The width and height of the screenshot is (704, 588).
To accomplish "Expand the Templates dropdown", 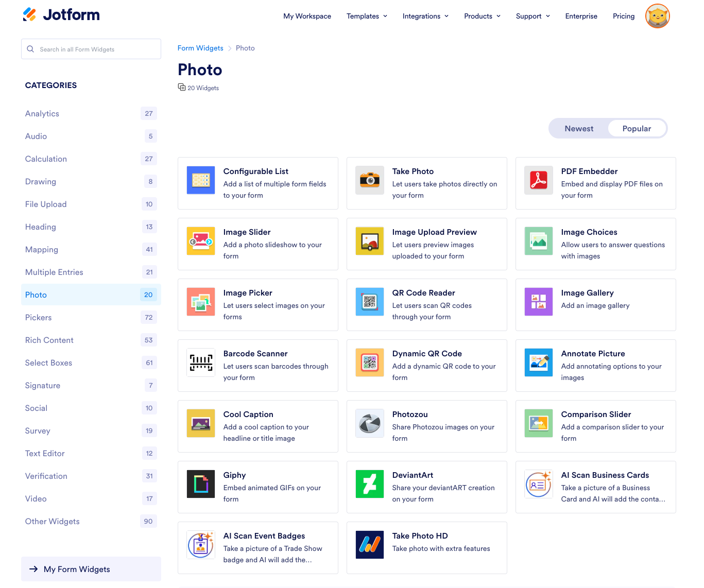I will pyautogui.click(x=366, y=16).
